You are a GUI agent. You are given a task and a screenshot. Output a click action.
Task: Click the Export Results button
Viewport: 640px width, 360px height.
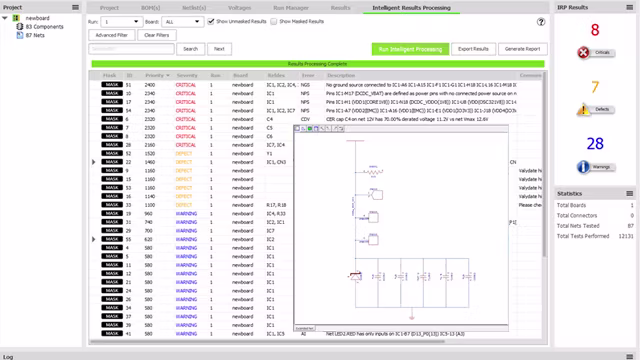click(473, 49)
